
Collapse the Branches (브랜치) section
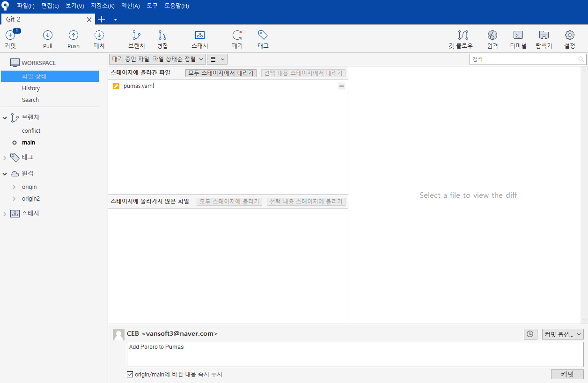click(x=5, y=118)
